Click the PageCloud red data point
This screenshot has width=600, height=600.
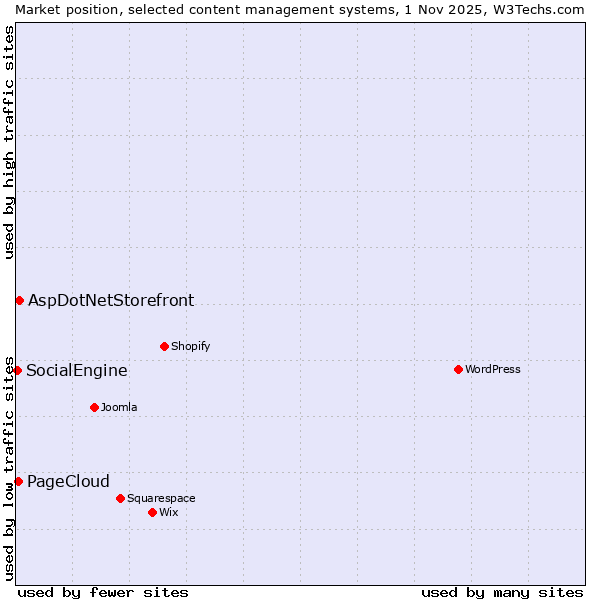[18, 481]
